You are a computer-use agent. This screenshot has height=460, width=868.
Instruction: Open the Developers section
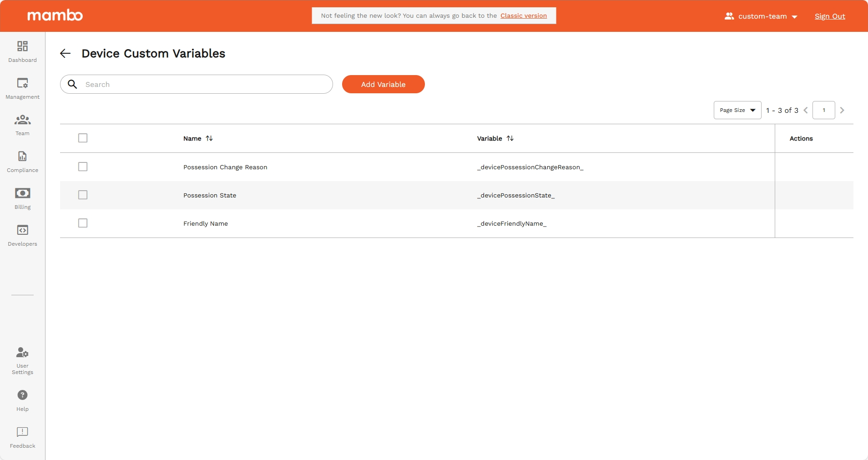pos(22,234)
